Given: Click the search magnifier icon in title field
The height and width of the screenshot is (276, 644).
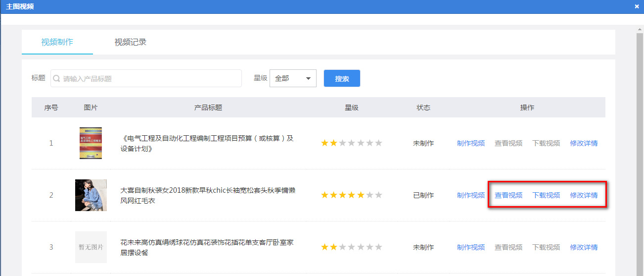Looking at the screenshot, I should click(57, 79).
